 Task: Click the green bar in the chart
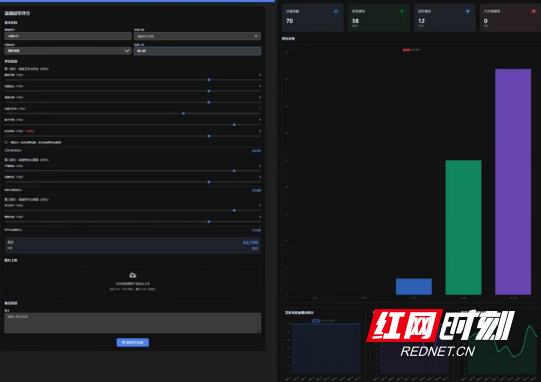click(x=463, y=227)
